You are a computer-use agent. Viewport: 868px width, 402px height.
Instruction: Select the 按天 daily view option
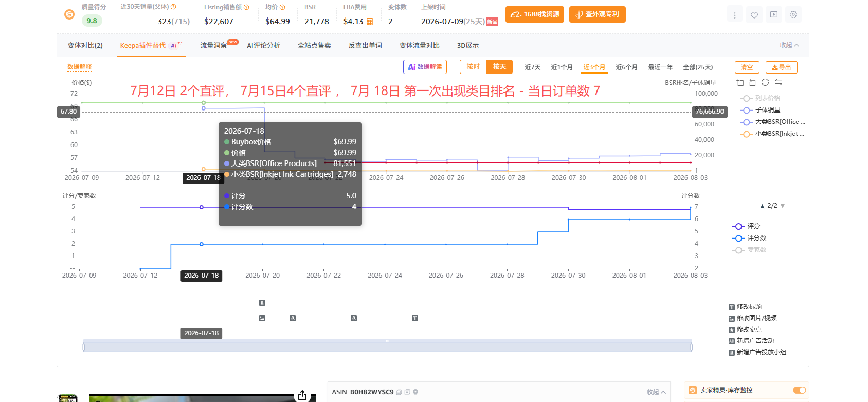click(499, 67)
